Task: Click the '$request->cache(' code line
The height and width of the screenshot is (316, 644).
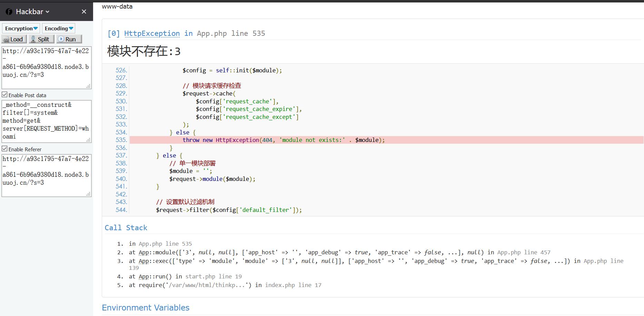Action: point(209,93)
